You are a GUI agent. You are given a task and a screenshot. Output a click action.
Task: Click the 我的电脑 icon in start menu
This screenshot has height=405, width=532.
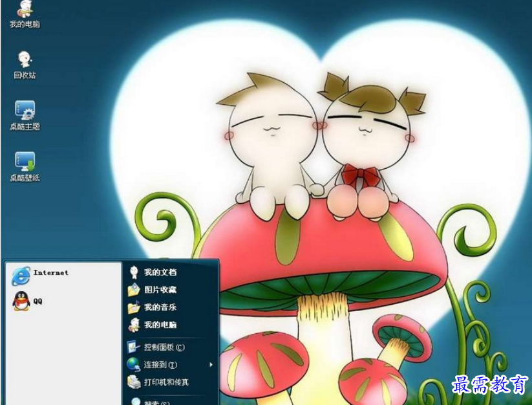(134, 325)
